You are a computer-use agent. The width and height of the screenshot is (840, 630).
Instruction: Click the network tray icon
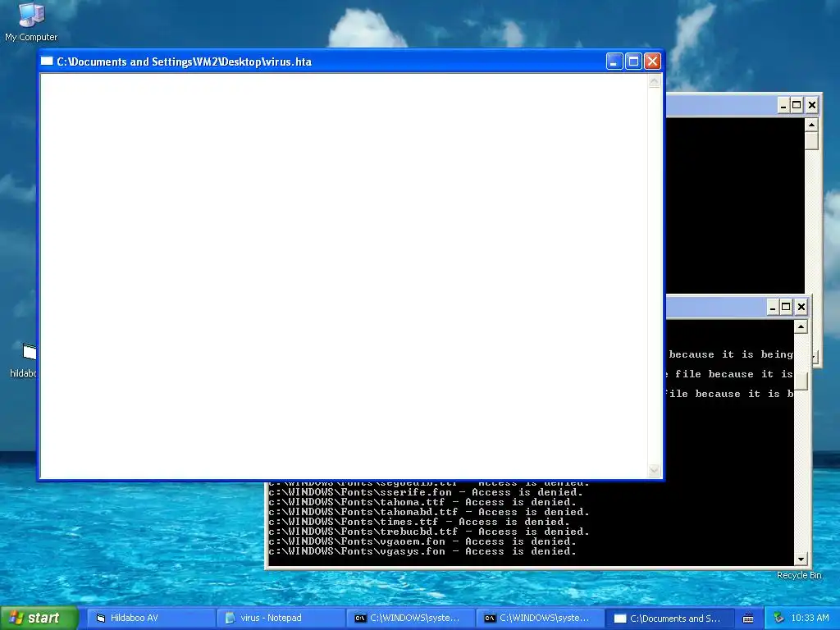[x=779, y=618]
